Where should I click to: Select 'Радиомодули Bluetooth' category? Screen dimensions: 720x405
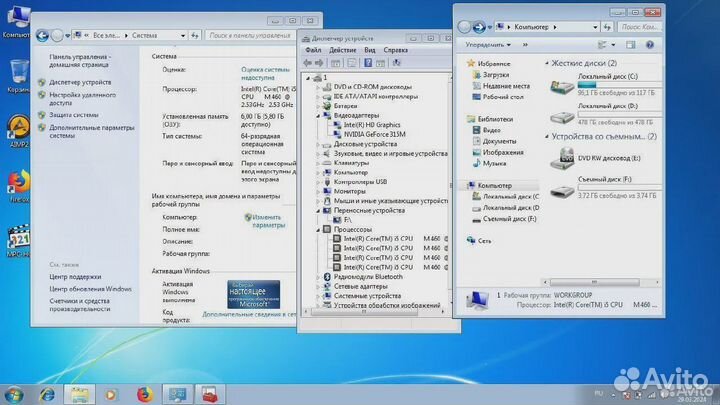pos(368,277)
